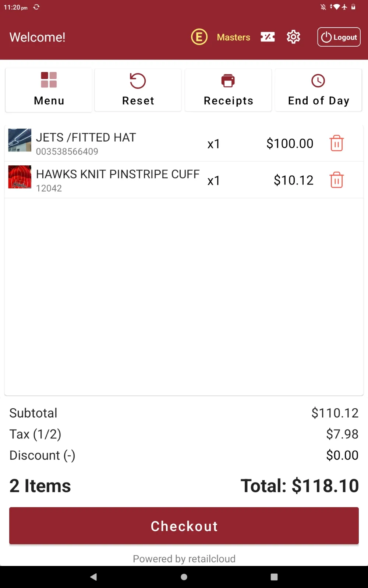Viewport: 368px width, 588px height.
Task: Open Receipts printer tile
Action: click(228, 90)
